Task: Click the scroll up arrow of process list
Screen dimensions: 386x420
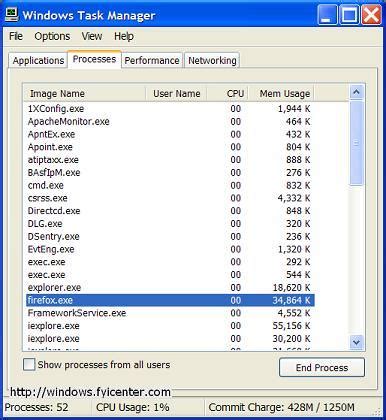Action: tap(356, 92)
